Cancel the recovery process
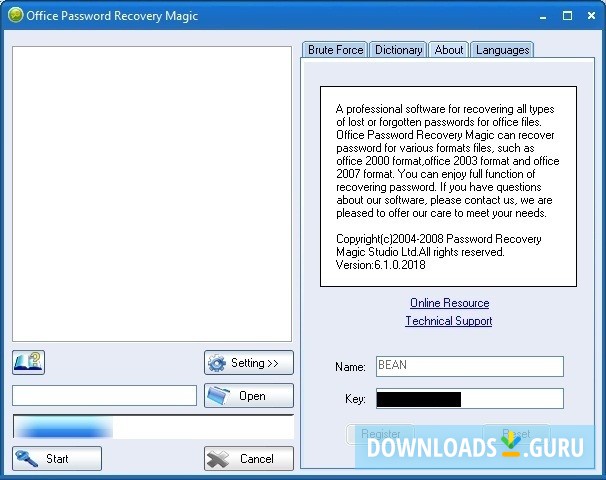Image resolution: width=606 pixels, height=480 pixels. click(x=249, y=458)
